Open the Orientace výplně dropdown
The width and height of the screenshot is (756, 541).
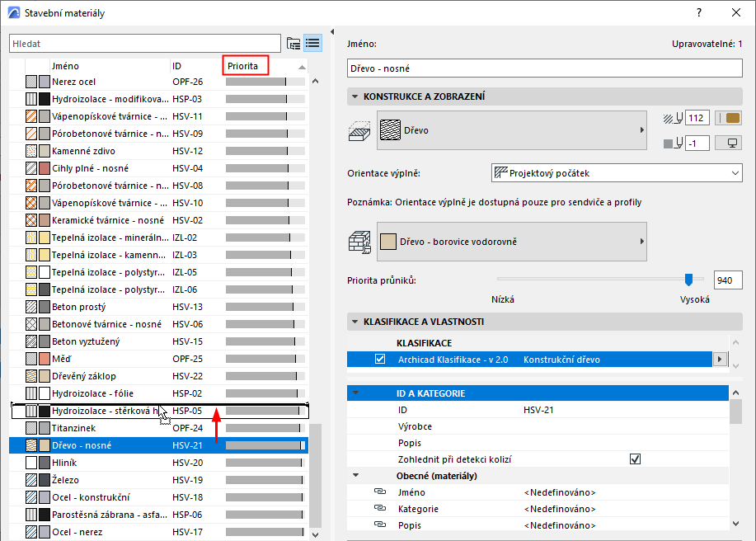(617, 173)
